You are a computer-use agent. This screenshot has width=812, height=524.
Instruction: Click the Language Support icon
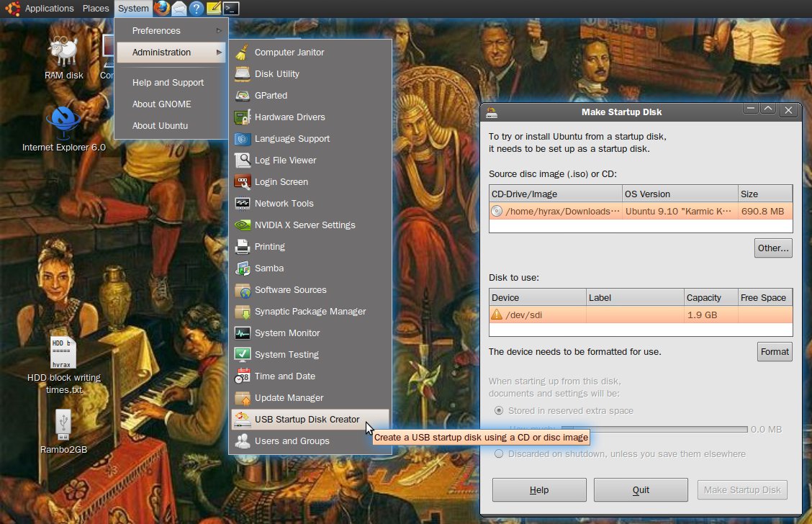pos(242,139)
